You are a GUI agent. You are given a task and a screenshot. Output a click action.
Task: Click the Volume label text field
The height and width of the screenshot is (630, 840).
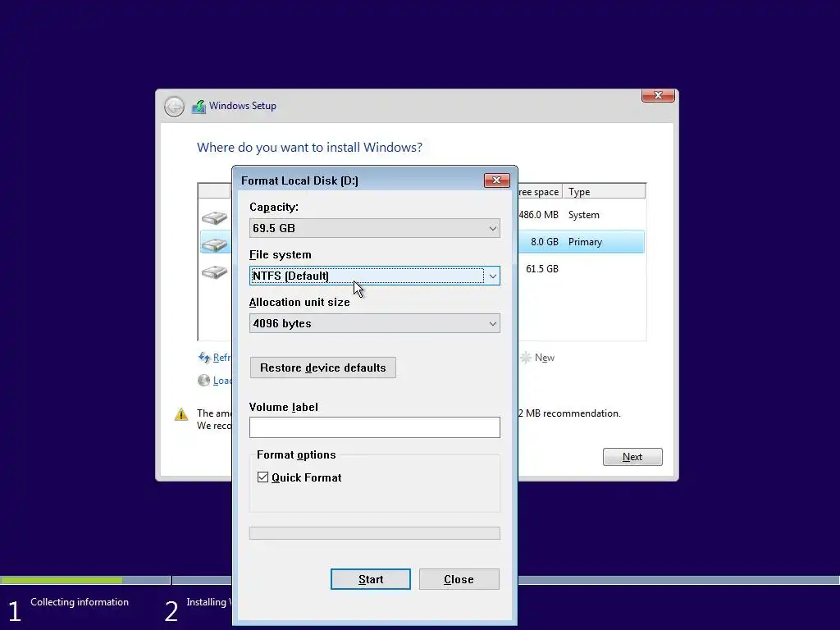(x=374, y=427)
